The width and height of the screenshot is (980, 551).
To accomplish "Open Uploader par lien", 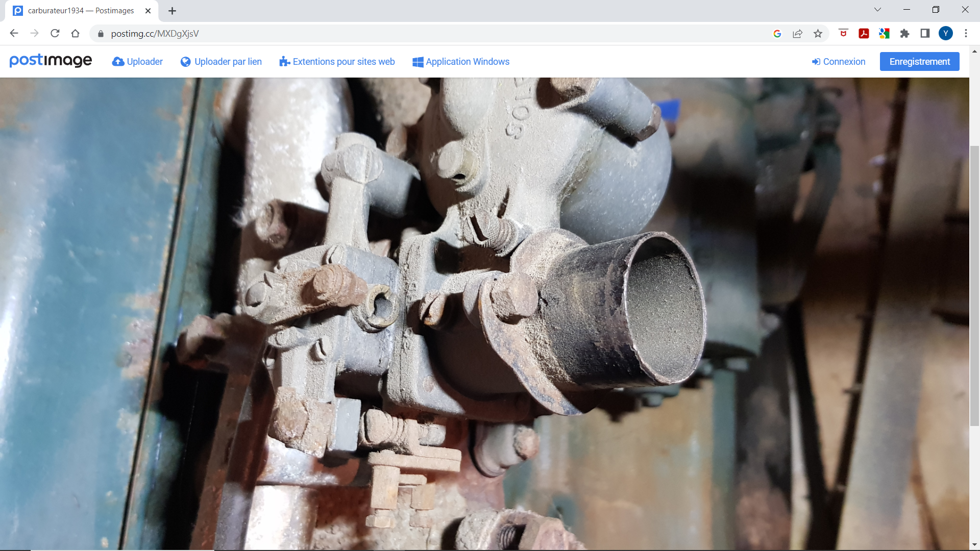I will [221, 62].
